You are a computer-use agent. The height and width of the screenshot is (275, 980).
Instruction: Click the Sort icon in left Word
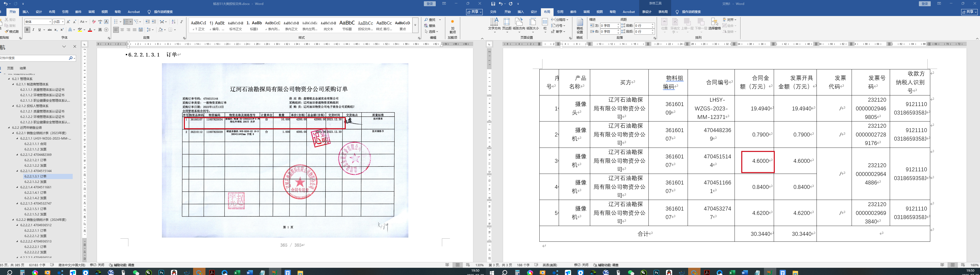[174, 22]
